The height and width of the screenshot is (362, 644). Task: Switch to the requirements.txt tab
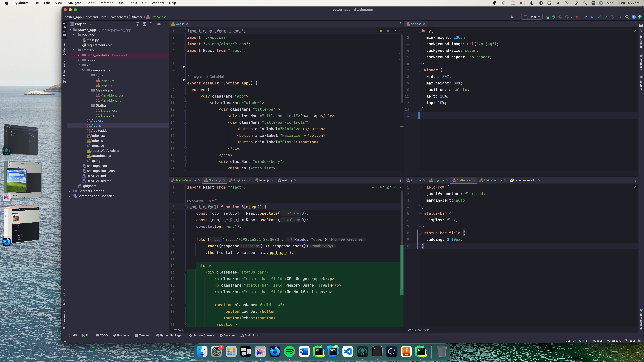point(525,180)
